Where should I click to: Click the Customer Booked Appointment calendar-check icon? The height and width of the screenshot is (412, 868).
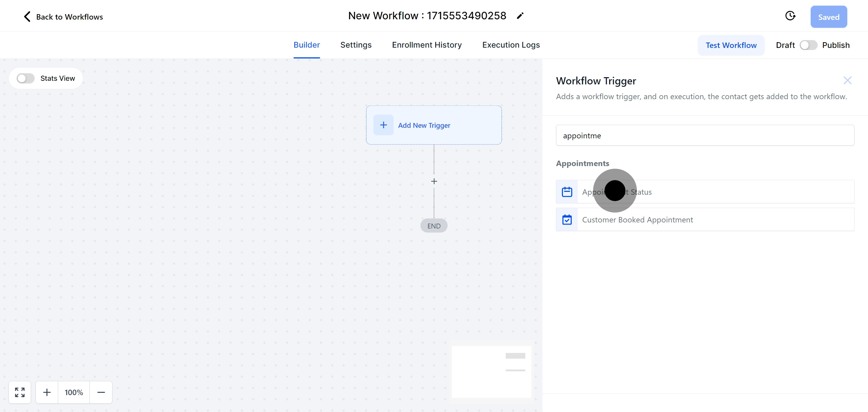567,220
